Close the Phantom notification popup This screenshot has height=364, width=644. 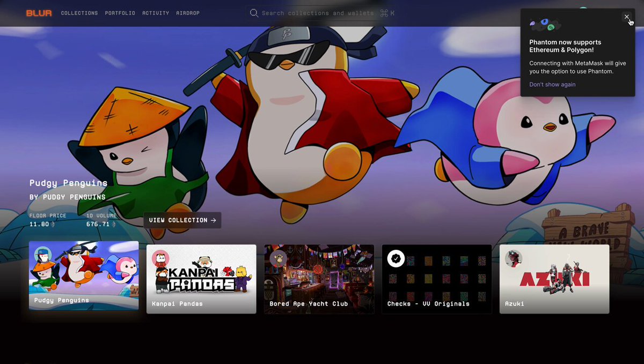point(627,17)
